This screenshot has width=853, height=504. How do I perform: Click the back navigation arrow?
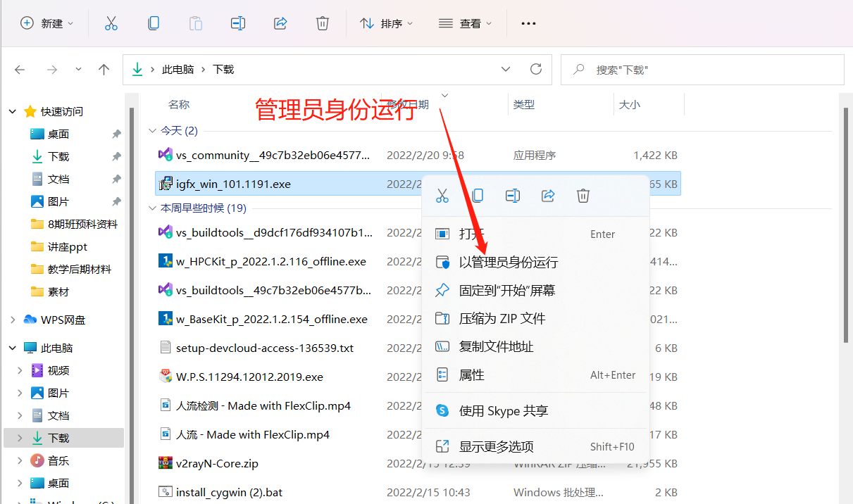(x=20, y=69)
